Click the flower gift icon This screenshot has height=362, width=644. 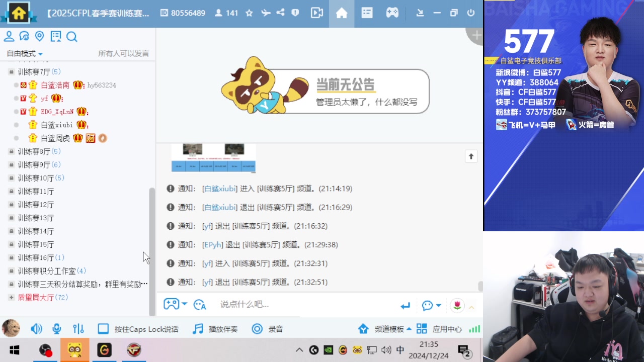pyautogui.click(x=457, y=305)
